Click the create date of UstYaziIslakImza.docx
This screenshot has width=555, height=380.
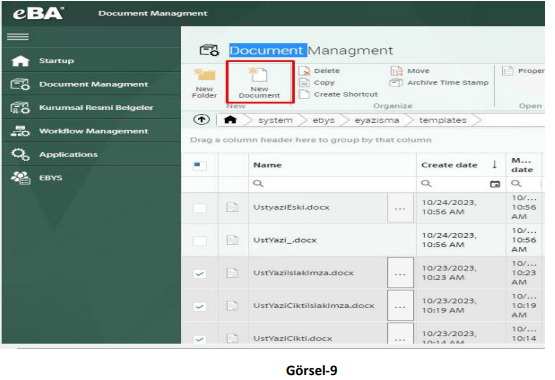click(x=449, y=273)
